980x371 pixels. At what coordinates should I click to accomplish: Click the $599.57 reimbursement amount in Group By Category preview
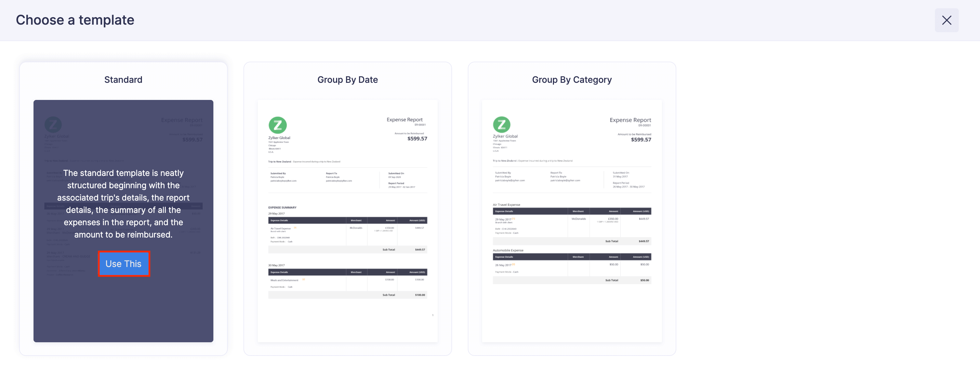click(641, 140)
